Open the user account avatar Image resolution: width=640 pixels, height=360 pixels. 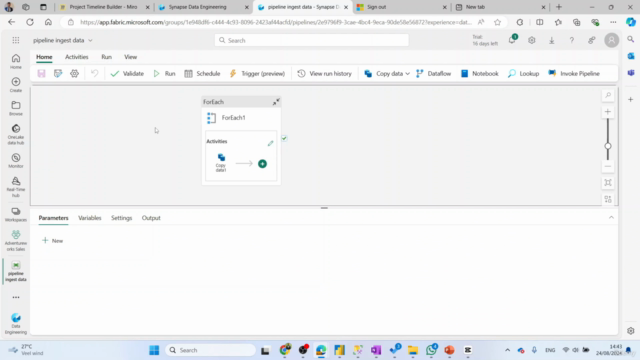tap(611, 40)
